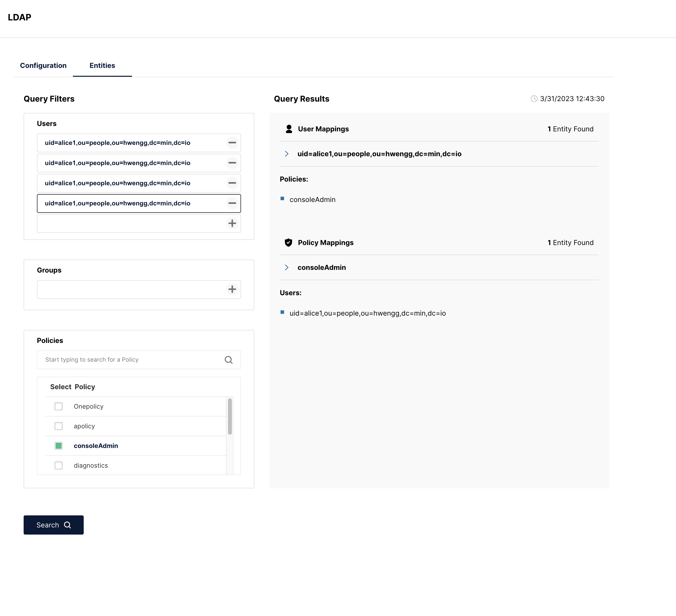Click '1 Entity Found' beside Policy Mappings

(x=570, y=243)
